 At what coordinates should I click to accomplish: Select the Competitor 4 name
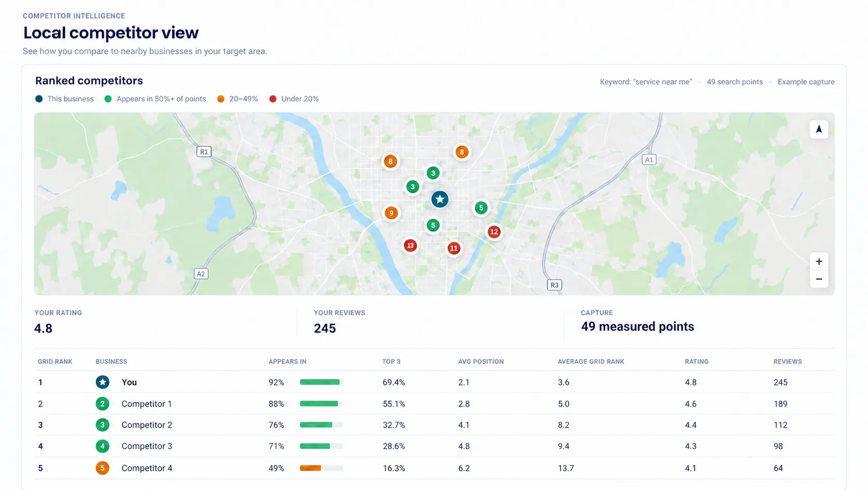(147, 468)
